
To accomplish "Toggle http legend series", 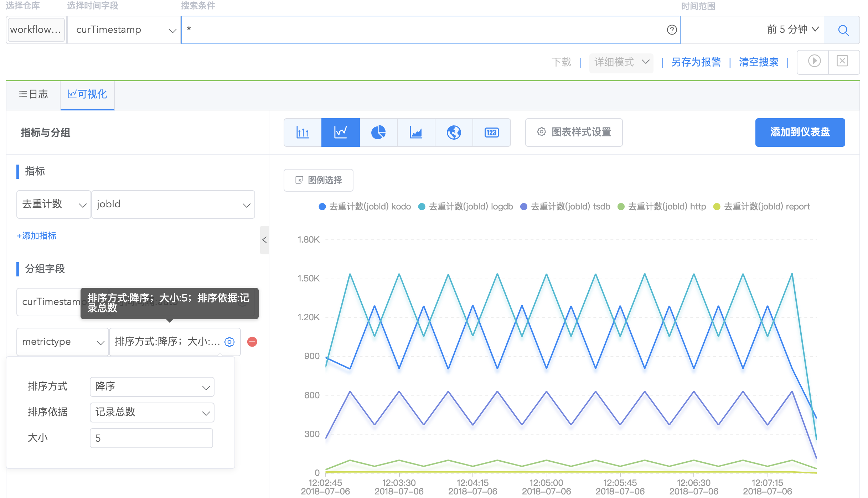I will (x=662, y=207).
